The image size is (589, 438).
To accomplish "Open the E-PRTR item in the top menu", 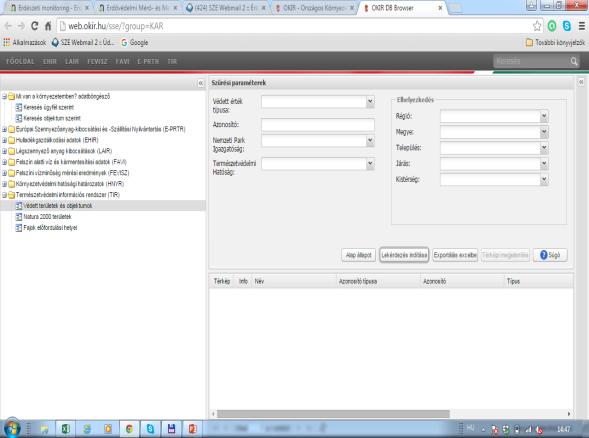I will (x=148, y=61).
